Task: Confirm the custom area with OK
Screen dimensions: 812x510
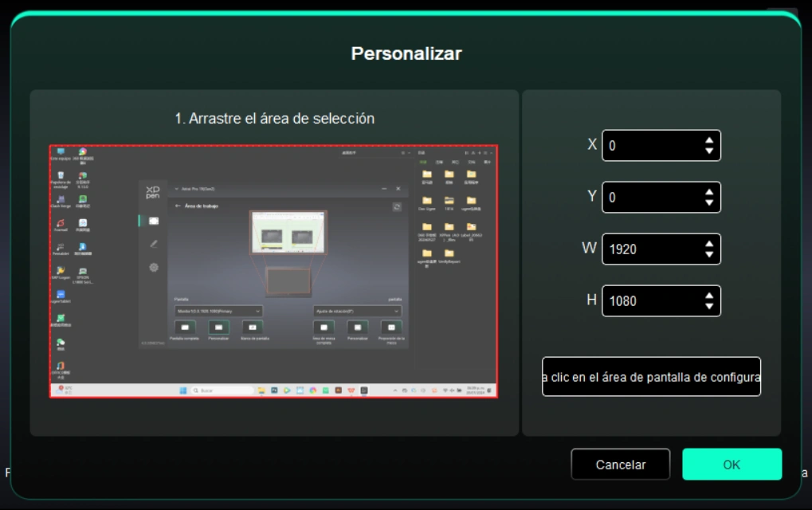Action: click(x=732, y=465)
